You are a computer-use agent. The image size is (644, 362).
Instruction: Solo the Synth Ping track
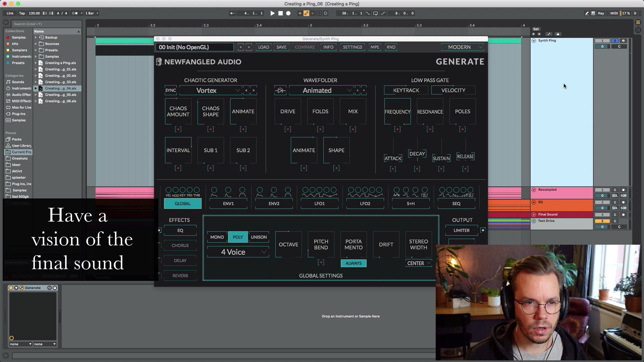point(615,41)
